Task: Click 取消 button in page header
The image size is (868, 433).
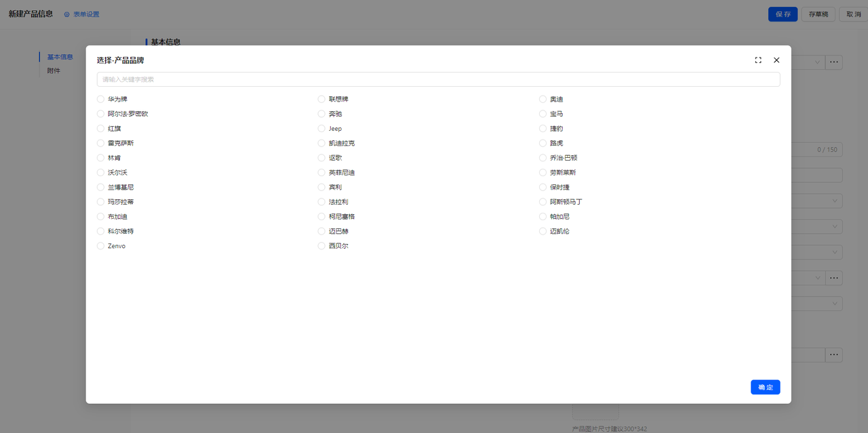Action: 853,14
